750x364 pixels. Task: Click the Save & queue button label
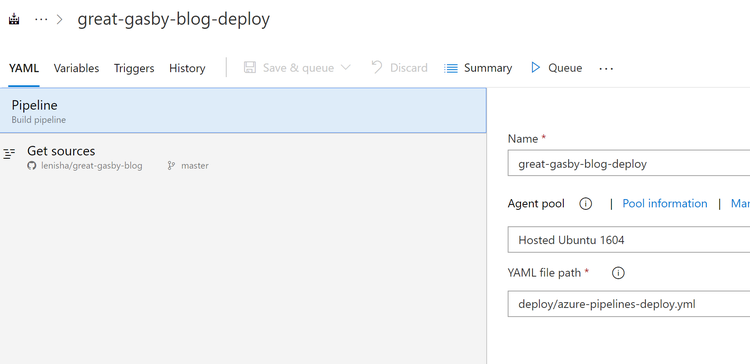click(x=298, y=68)
